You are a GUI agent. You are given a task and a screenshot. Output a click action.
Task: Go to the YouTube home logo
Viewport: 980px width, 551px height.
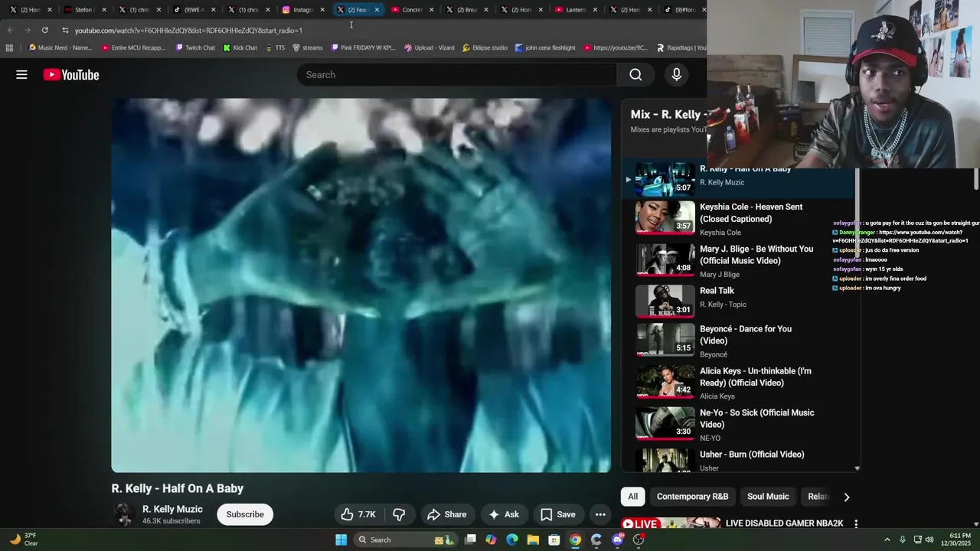tap(71, 74)
